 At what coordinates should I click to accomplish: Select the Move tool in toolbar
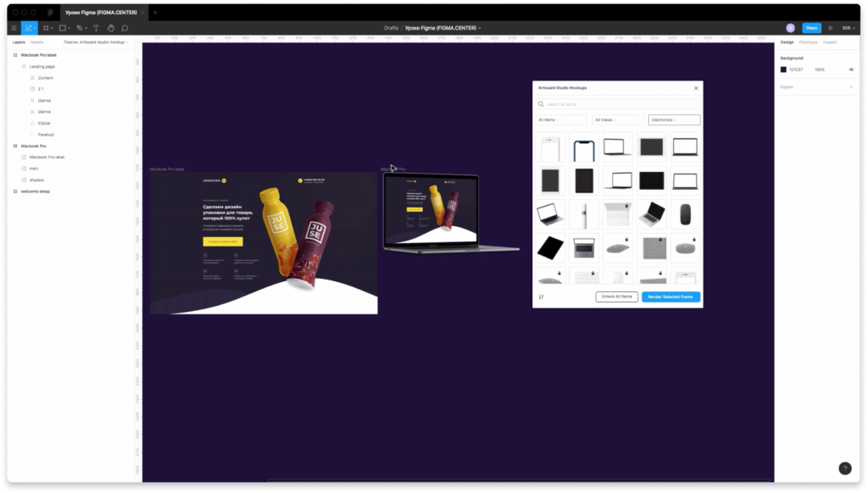coord(29,28)
